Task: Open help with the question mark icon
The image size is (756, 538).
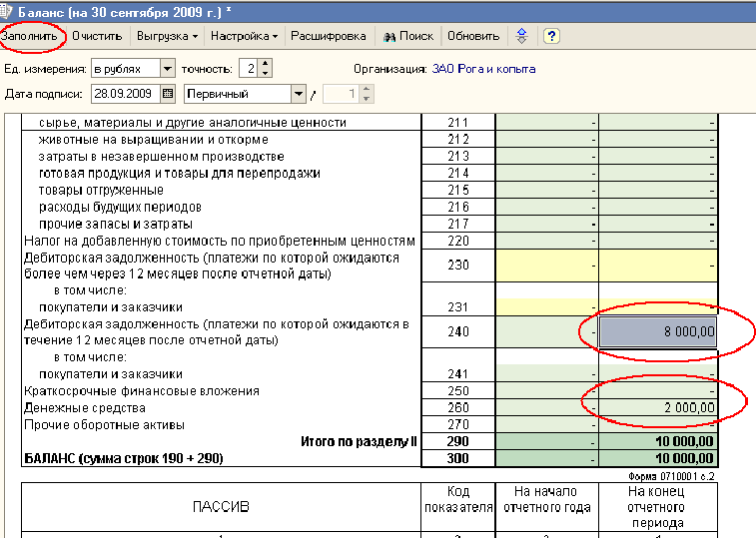Action: pyautogui.click(x=551, y=36)
